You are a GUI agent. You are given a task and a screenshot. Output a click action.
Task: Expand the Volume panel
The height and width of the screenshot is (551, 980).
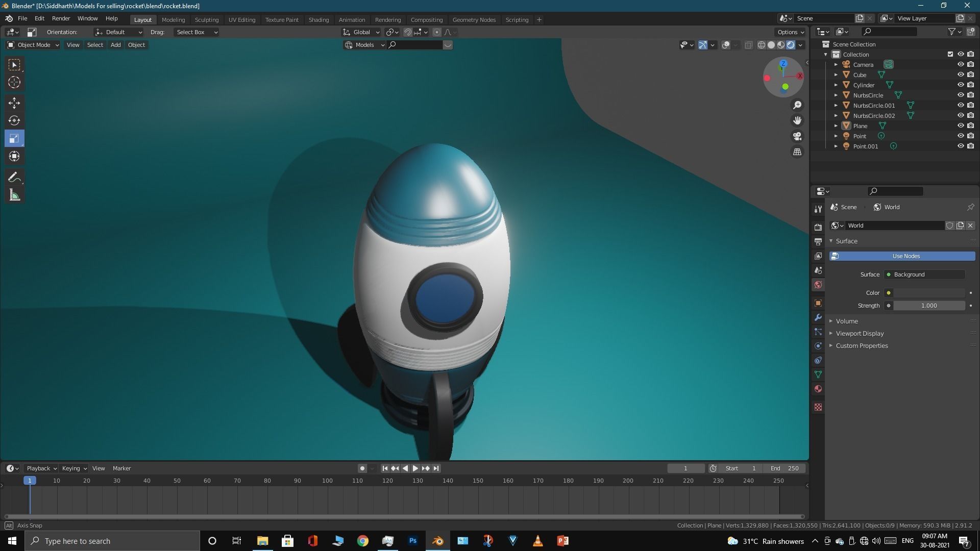click(x=847, y=321)
